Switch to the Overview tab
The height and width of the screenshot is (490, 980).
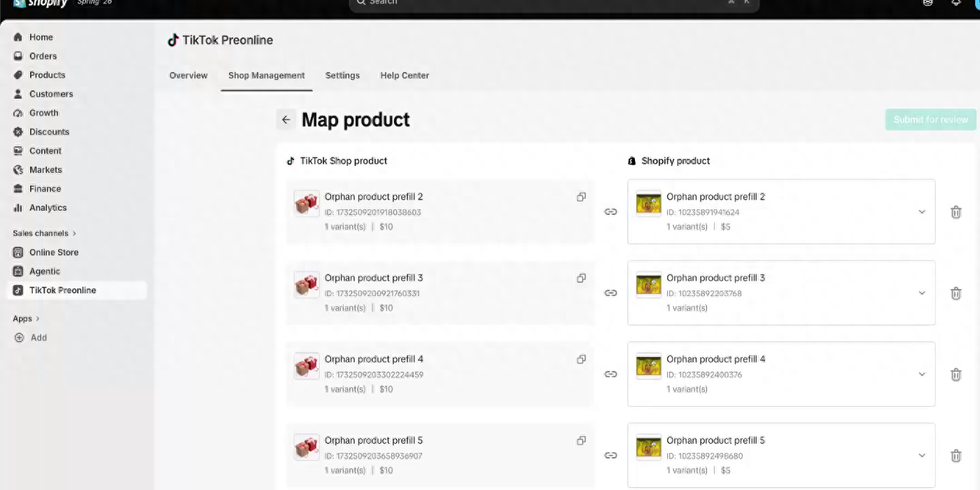click(188, 76)
